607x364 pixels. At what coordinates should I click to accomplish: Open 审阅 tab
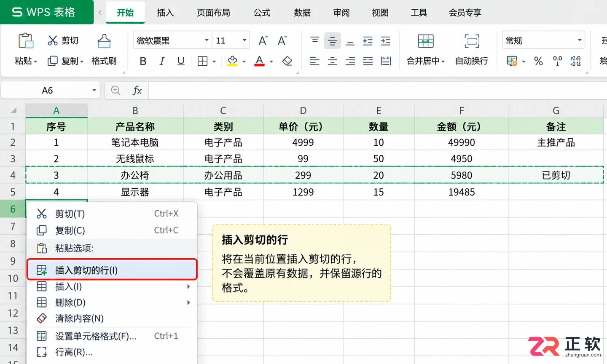coord(341,13)
